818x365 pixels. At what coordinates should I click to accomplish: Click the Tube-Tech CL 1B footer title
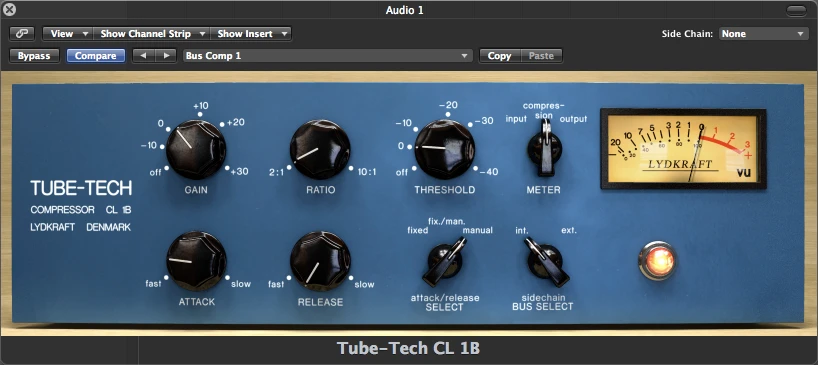(408, 348)
